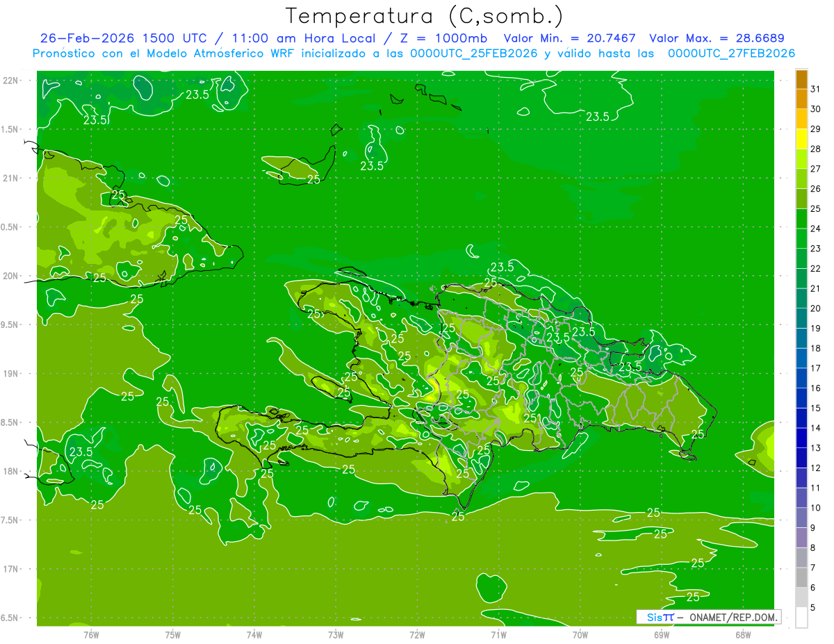Click the white swatch below legend value 5
This screenshot has height=644, width=834.
point(801,618)
